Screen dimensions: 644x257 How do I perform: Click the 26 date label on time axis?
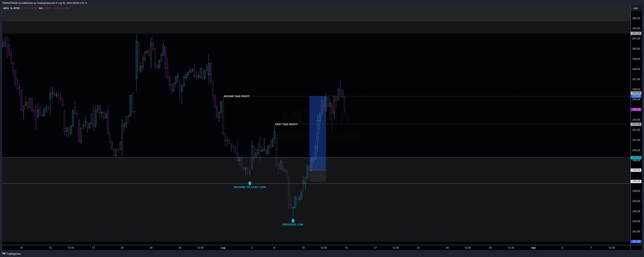coord(180,248)
